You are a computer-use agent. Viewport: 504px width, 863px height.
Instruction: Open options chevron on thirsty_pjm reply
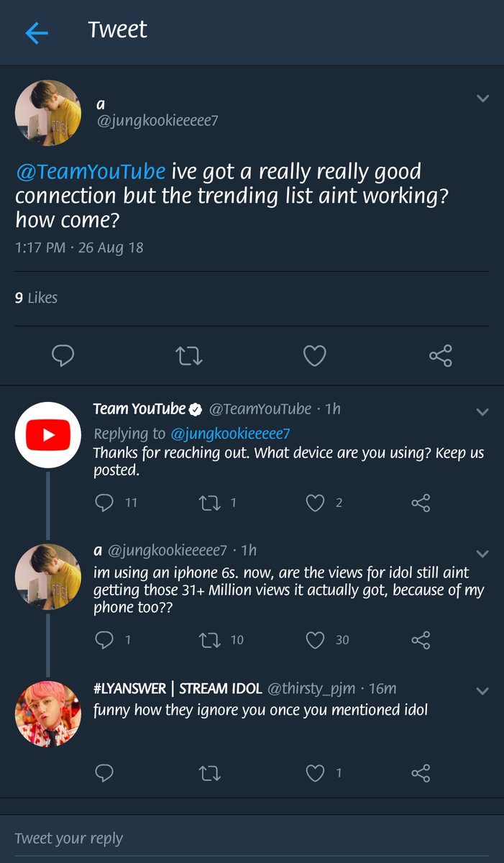tap(482, 691)
